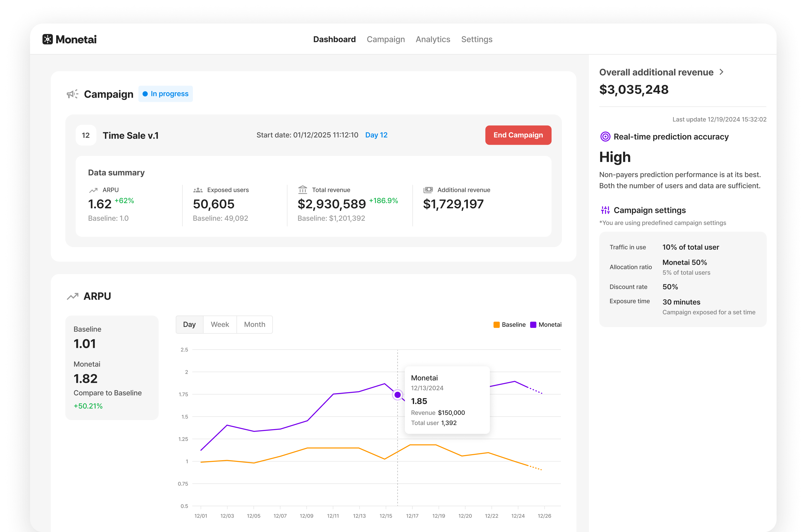This screenshot has height=532, width=806.
Task: Click the Data summary heading
Action: click(x=116, y=173)
